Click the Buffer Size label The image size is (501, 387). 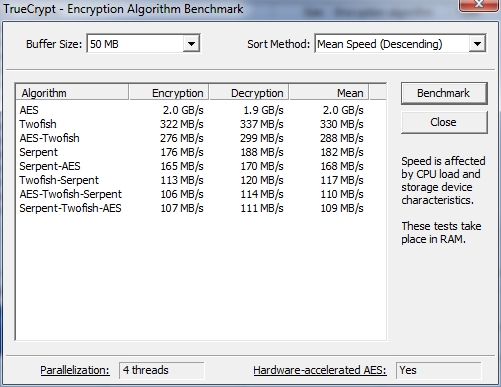(x=54, y=44)
